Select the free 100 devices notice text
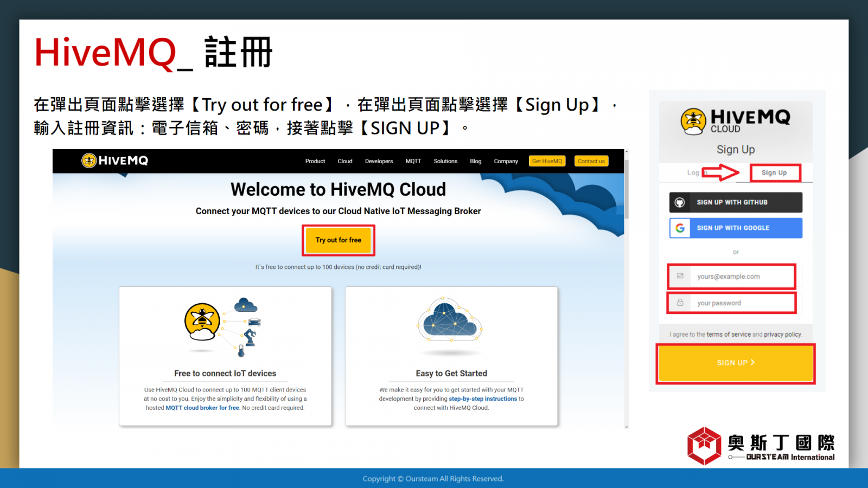868x488 pixels. [x=339, y=267]
